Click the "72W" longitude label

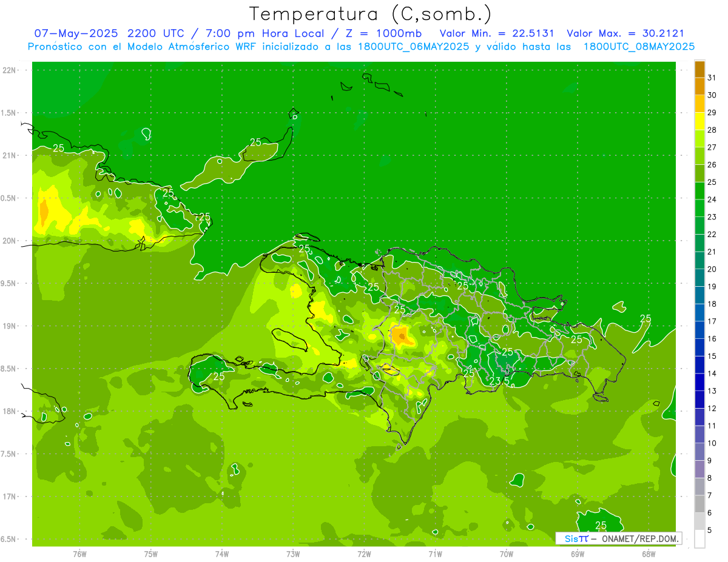tap(364, 554)
